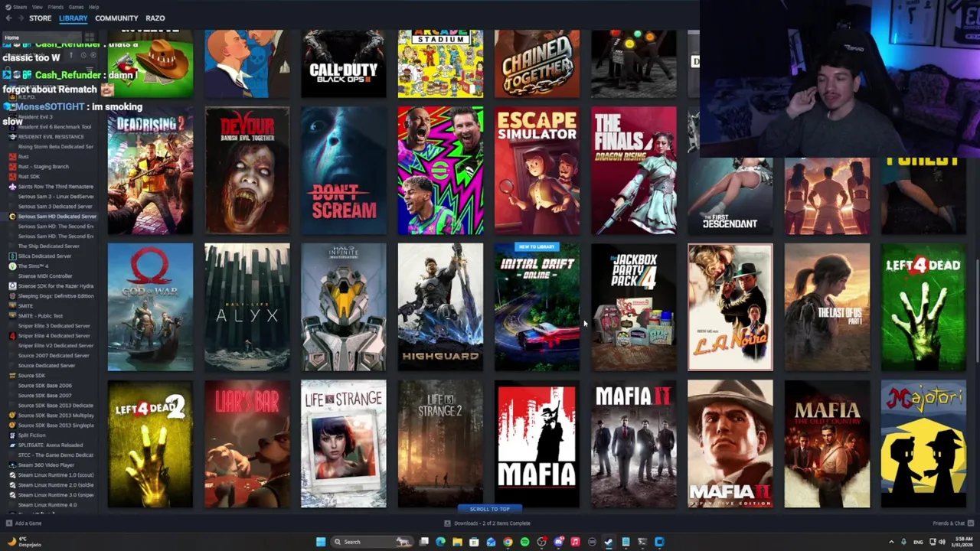Open the Chained Together game cover
The height and width of the screenshot is (551, 980).
[x=537, y=64]
